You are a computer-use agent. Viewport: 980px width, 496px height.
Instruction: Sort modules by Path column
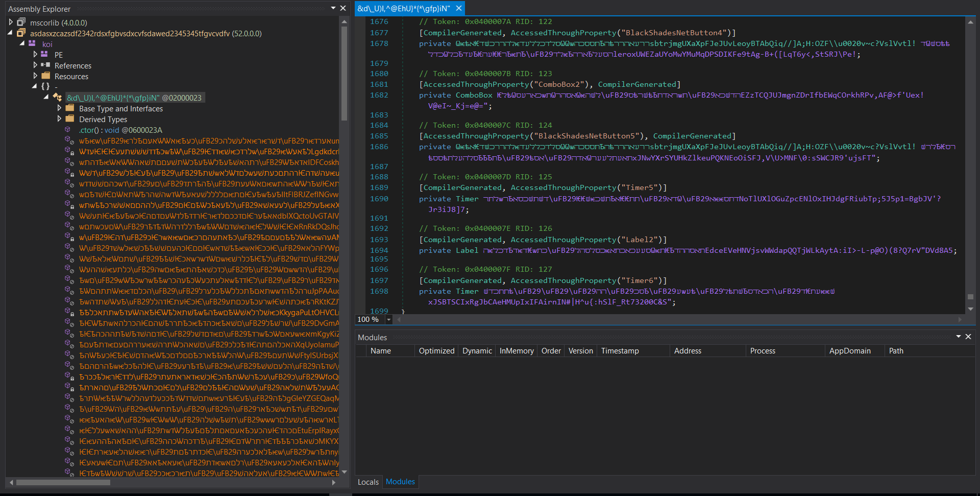coord(929,351)
